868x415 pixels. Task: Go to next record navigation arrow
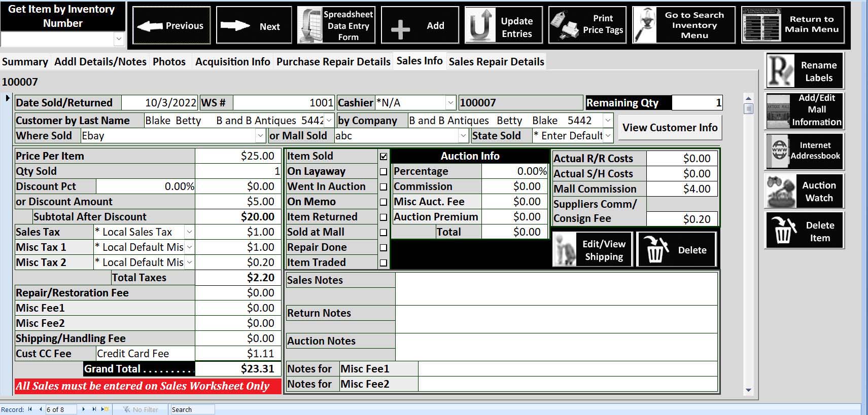pos(84,409)
